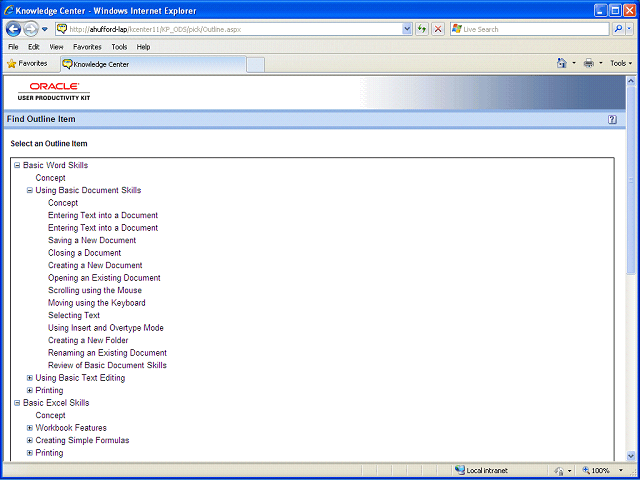Screen dimensions: 640x480
Task: Click the Home page icon
Action: (x=562, y=63)
